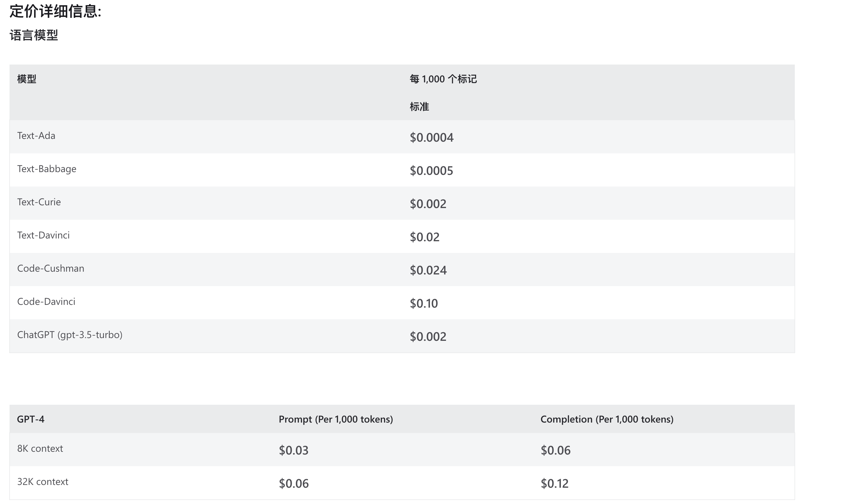Click the $0.10 price value
Viewport: 844px width, 504px height.
coord(424,303)
